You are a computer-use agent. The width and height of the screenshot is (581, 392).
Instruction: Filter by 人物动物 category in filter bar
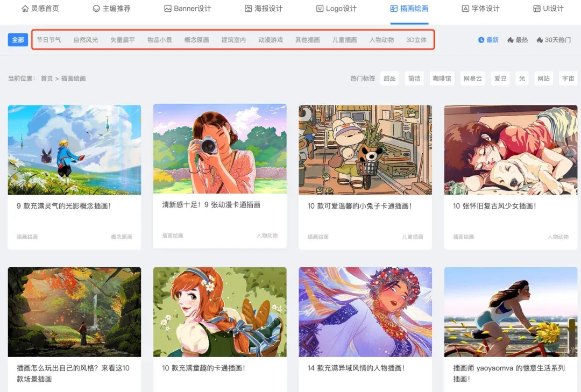click(x=381, y=40)
